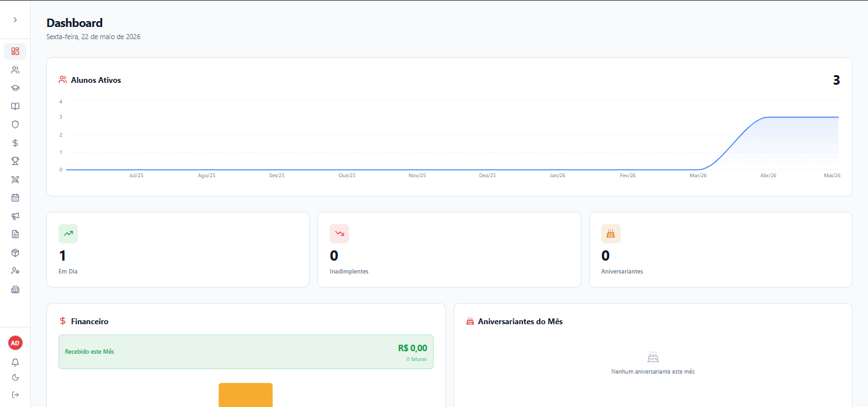
Task: Click the Financeiro heading
Action: (89, 321)
